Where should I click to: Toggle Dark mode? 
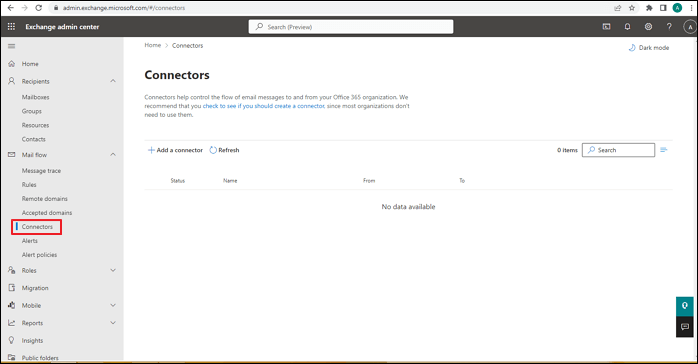[x=649, y=48]
